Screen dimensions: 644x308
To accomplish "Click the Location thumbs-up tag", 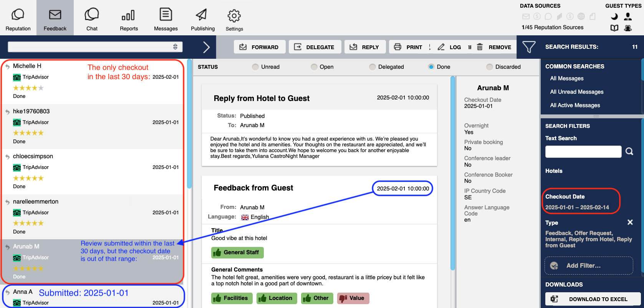I will (x=276, y=298).
